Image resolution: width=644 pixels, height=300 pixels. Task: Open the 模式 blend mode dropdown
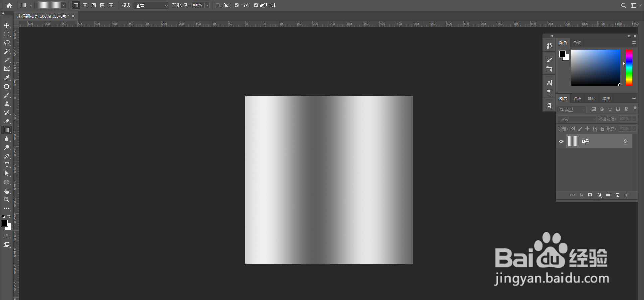tap(151, 5)
